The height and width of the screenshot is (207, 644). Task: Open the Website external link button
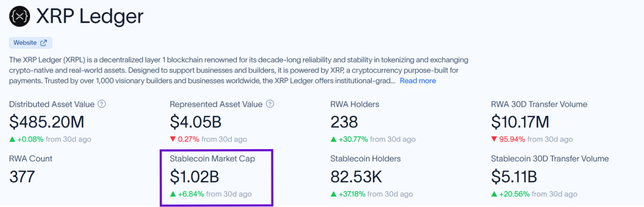31,43
